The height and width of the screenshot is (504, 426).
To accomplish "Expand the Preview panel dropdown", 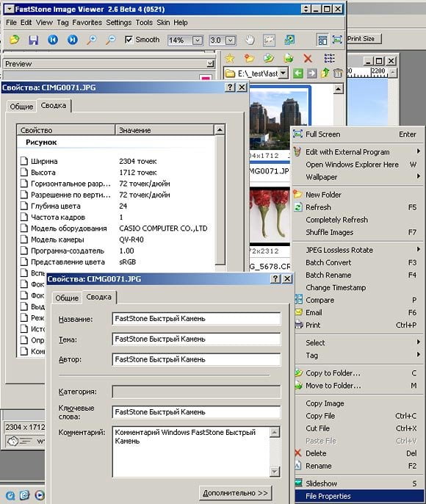I will pos(211,64).
